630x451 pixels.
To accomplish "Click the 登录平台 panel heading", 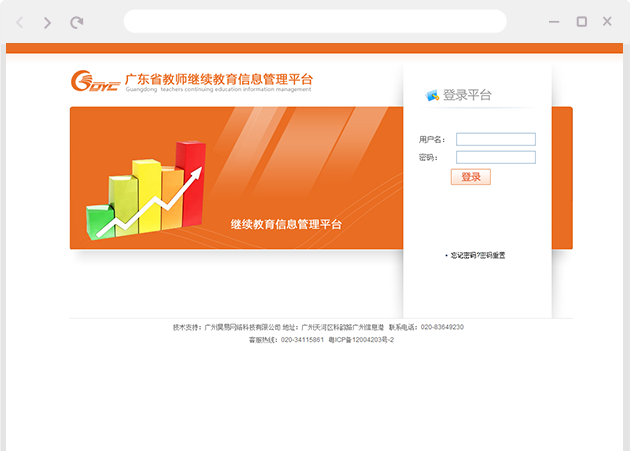I will tap(467, 95).
